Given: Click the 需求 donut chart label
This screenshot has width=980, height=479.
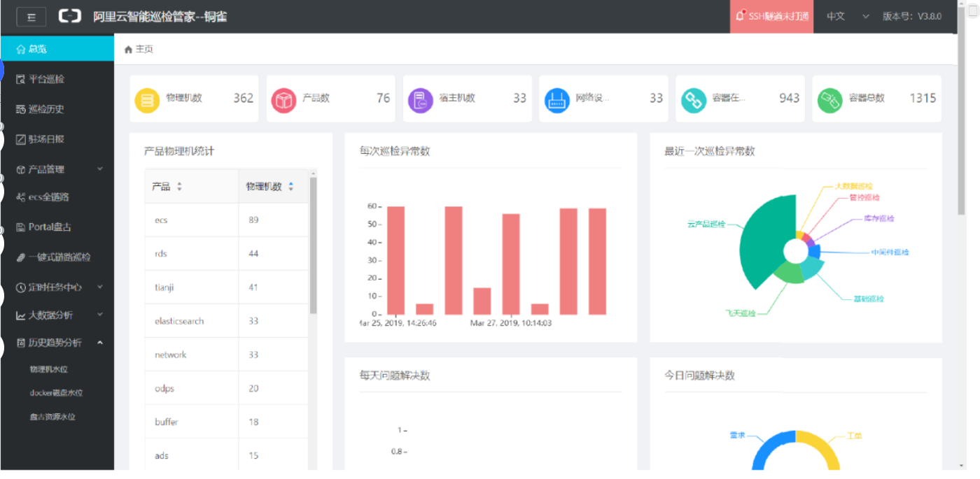Looking at the screenshot, I should pyautogui.click(x=737, y=435).
